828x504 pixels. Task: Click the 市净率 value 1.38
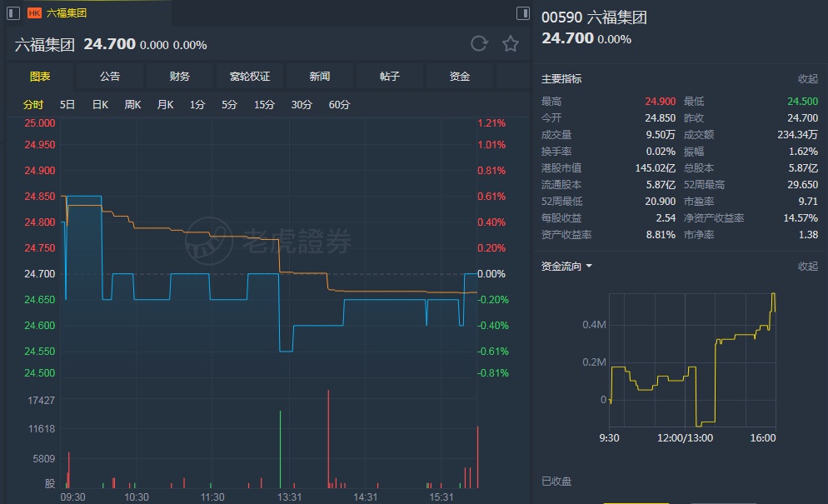click(808, 235)
